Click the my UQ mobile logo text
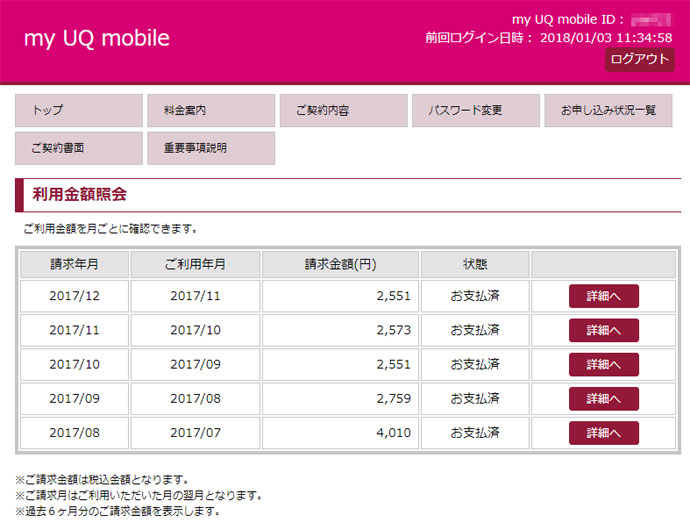The height and width of the screenshot is (530, 690). pyautogui.click(x=97, y=39)
